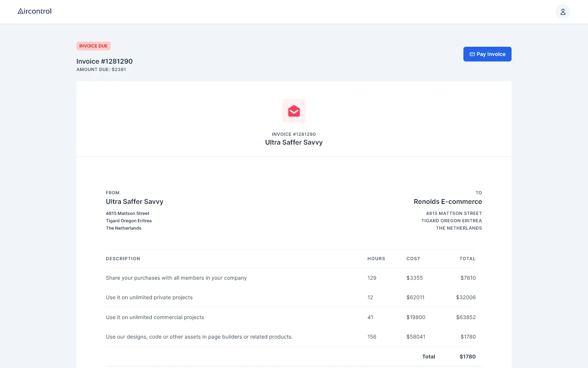Click the DESCRIPTION column header

pyautogui.click(x=123, y=259)
